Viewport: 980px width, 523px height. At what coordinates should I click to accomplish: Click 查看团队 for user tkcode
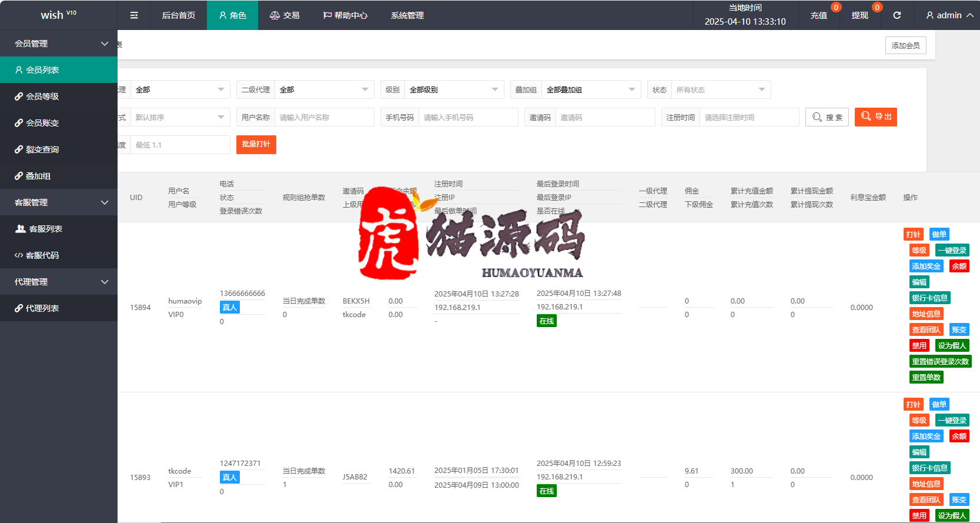(927, 499)
